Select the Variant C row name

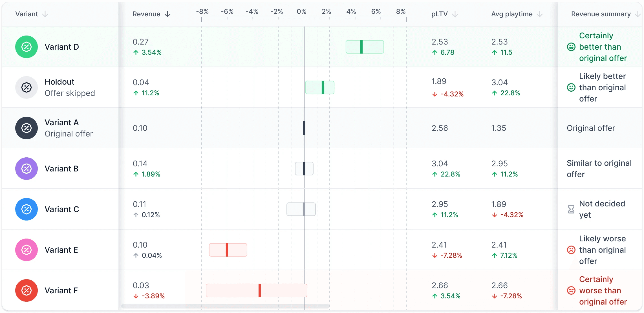click(62, 209)
